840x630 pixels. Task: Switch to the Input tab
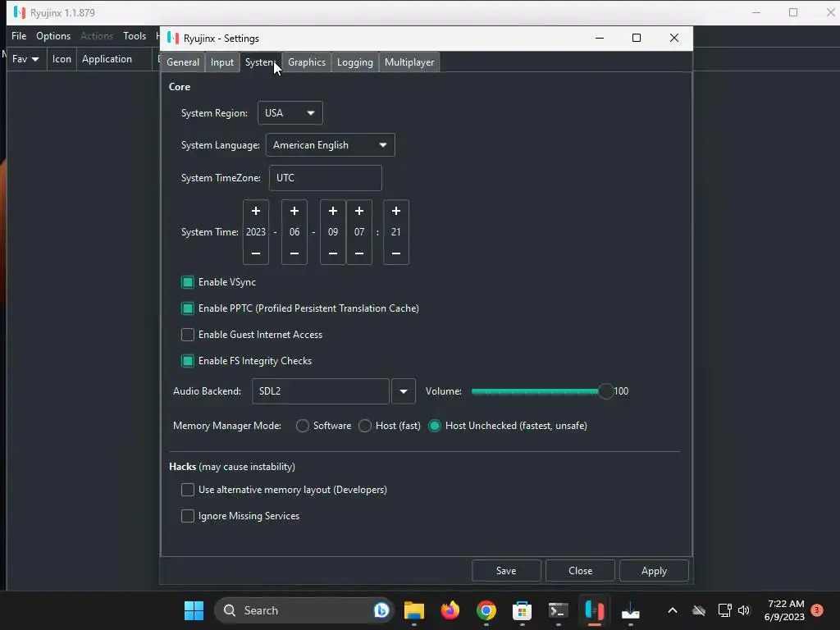tap(221, 62)
